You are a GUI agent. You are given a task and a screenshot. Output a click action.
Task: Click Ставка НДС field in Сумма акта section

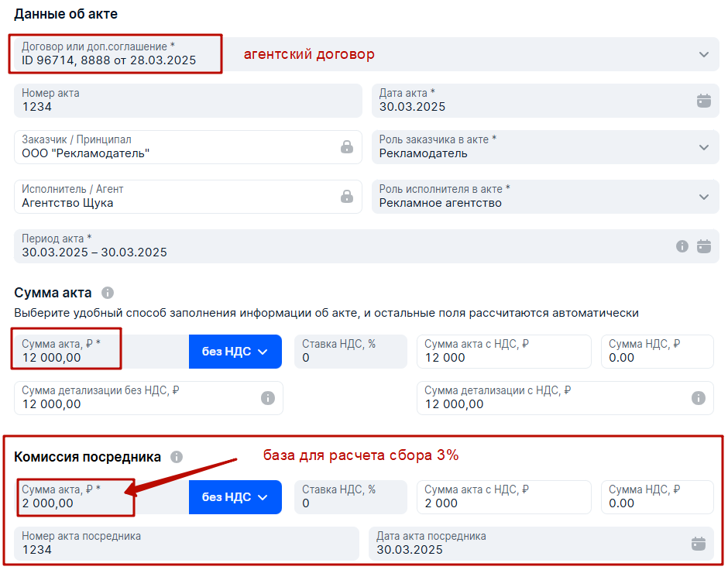point(351,352)
